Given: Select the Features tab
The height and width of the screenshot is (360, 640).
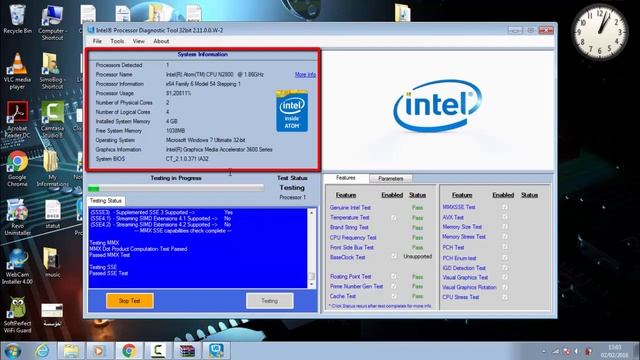Looking at the screenshot, I should pos(346,178).
